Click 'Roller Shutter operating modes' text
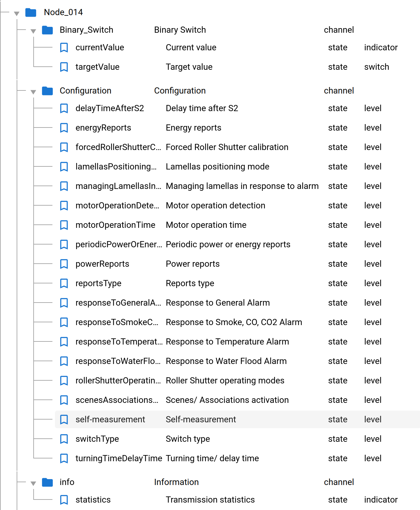420x510 pixels. (225, 381)
